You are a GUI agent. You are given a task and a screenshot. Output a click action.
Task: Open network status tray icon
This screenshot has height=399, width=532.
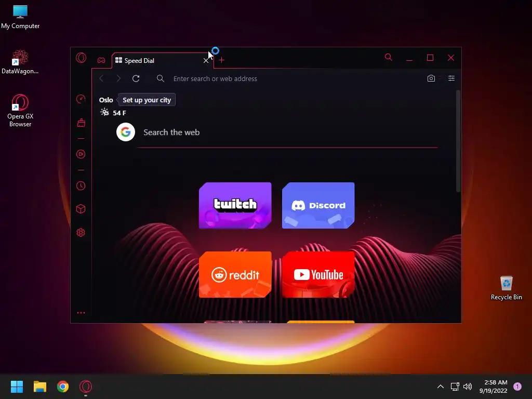click(455, 387)
